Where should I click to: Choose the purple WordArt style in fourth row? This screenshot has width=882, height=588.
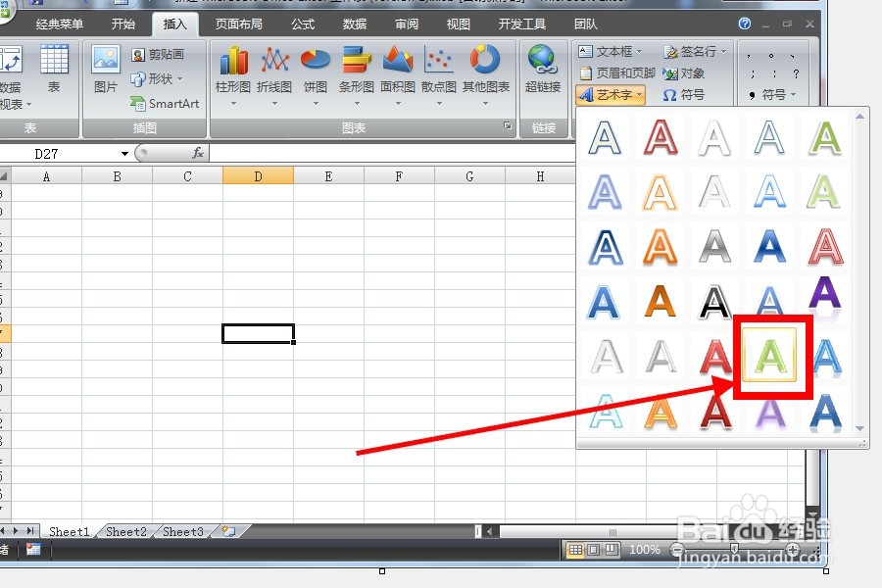[824, 295]
